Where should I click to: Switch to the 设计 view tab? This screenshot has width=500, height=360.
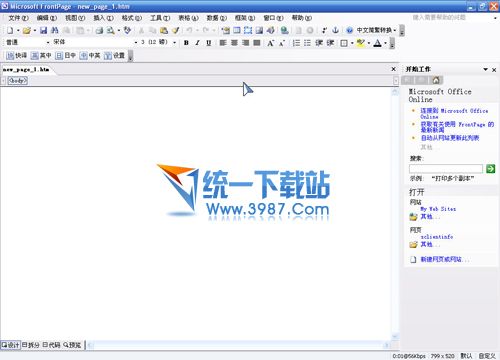(x=10, y=345)
